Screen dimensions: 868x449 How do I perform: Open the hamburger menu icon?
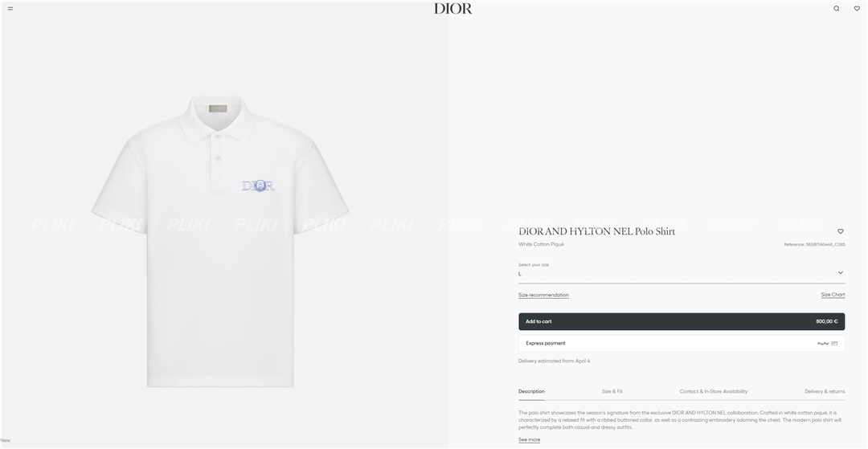click(10, 8)
